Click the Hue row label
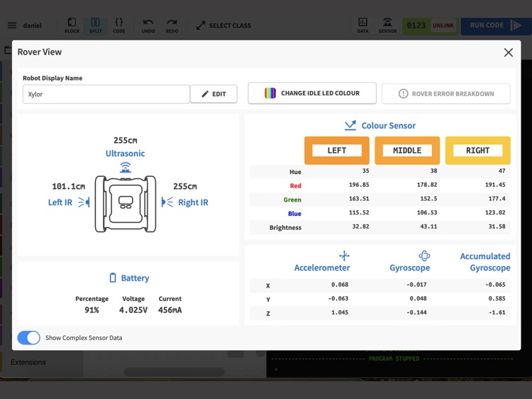Screen dimensions: 532x399 click(295, 172)
